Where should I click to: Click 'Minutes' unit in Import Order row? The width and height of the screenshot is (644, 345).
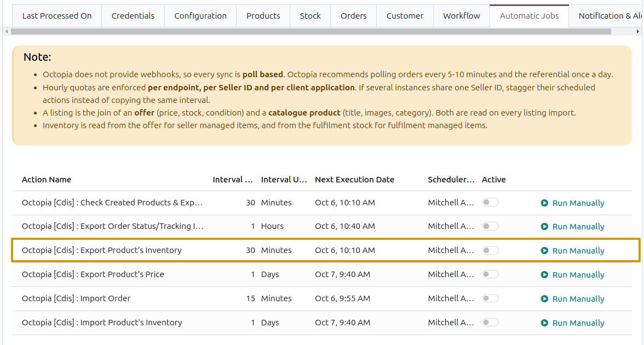(x=277, y=298)
